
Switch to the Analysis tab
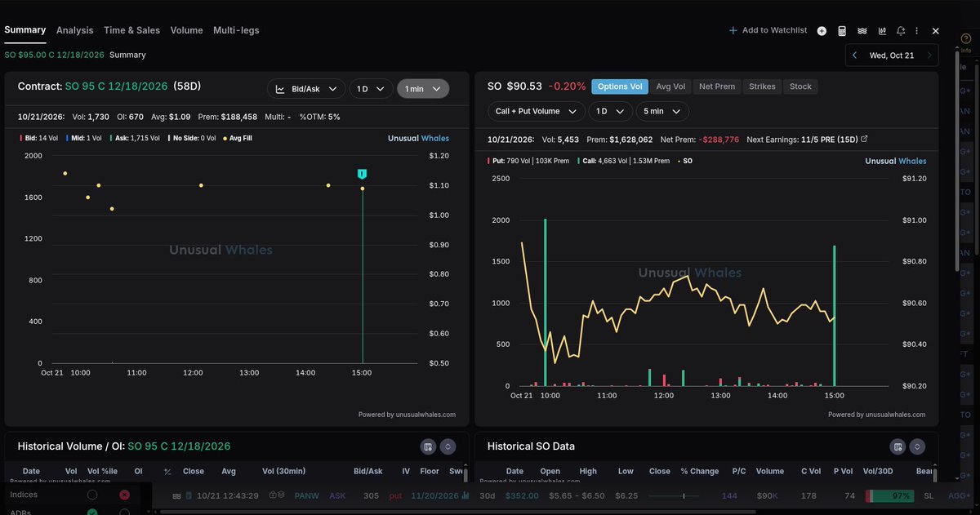[75, 30]
